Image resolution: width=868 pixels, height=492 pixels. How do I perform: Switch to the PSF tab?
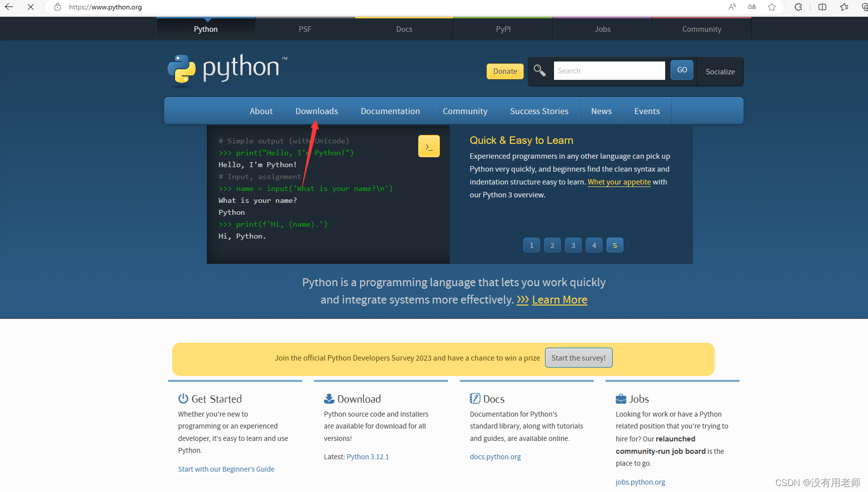coord(305,28)
